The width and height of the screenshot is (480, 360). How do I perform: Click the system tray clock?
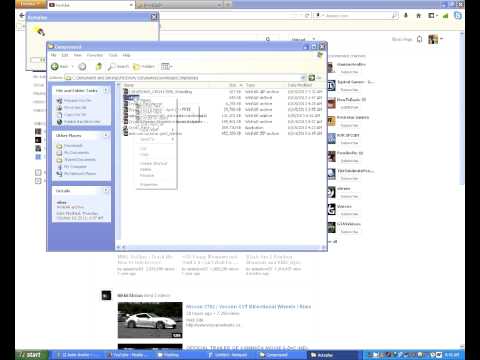[452, 355]
